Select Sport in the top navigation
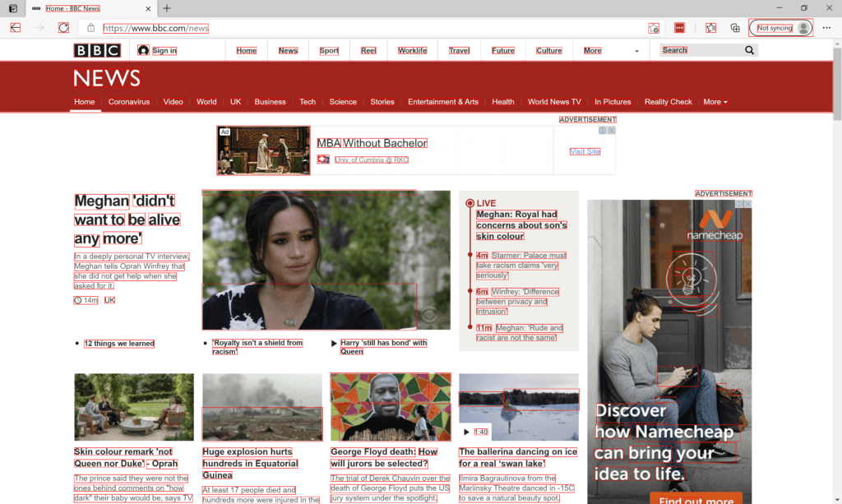 click(x=329, y=51)
